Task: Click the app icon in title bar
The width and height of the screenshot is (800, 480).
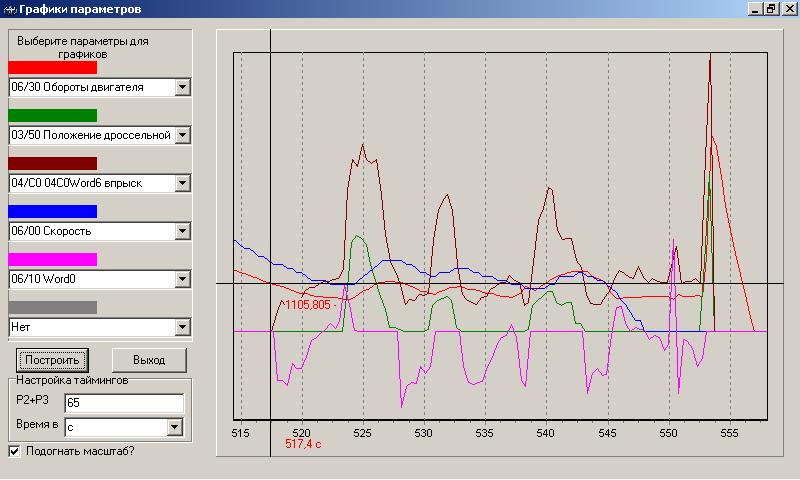Action: point(9,9)
